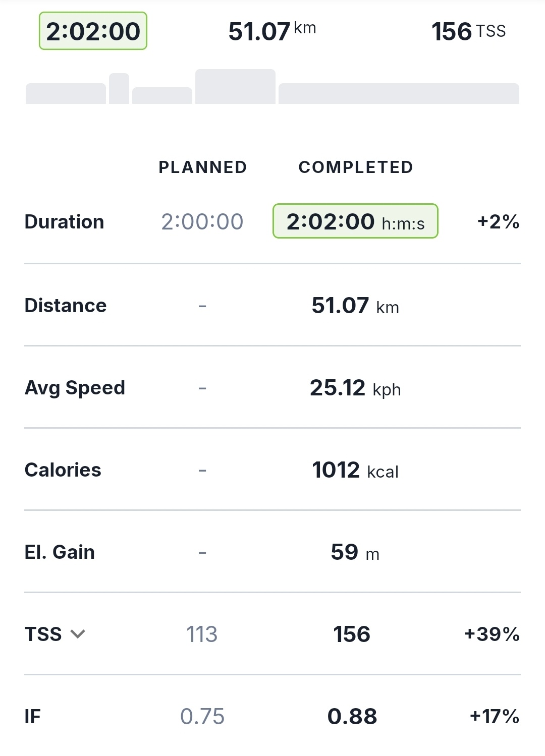
Task: Edit the completed TSS value in the table
Action: [352, 634]
